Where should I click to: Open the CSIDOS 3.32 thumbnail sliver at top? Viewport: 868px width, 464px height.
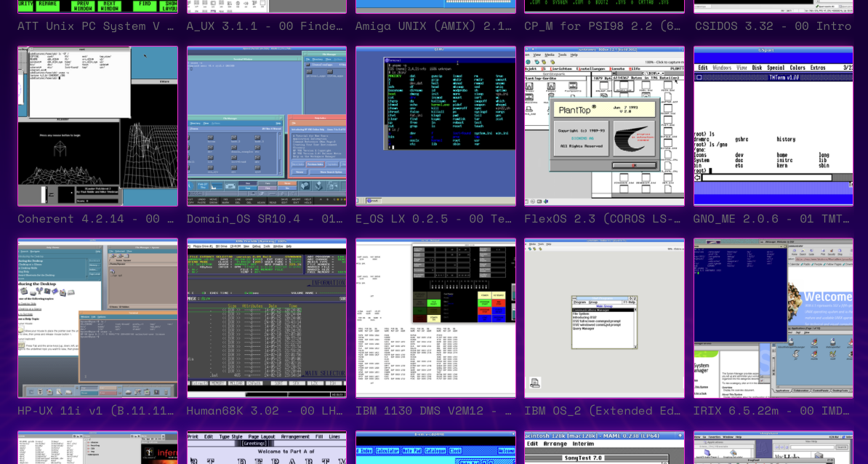pos(773,7)
